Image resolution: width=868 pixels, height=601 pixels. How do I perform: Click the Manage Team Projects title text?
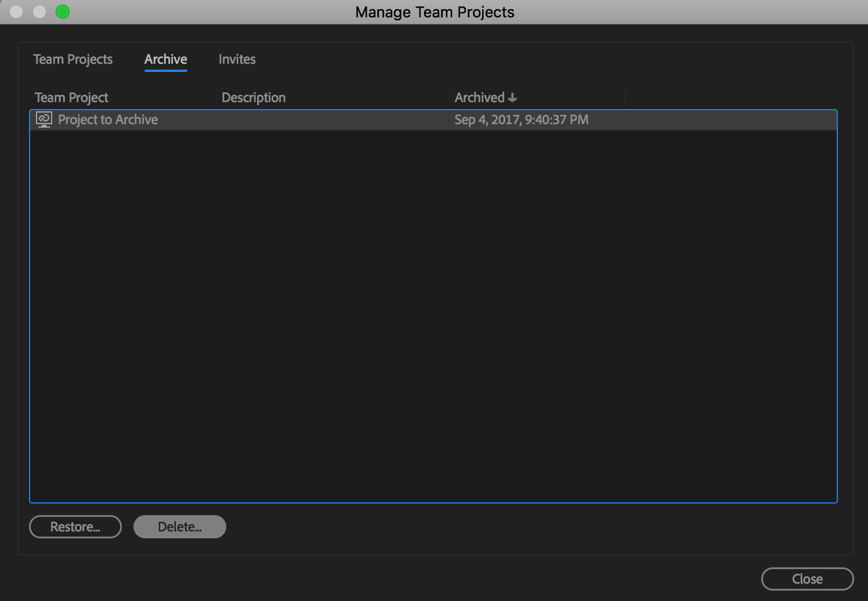tap(434, 12)
